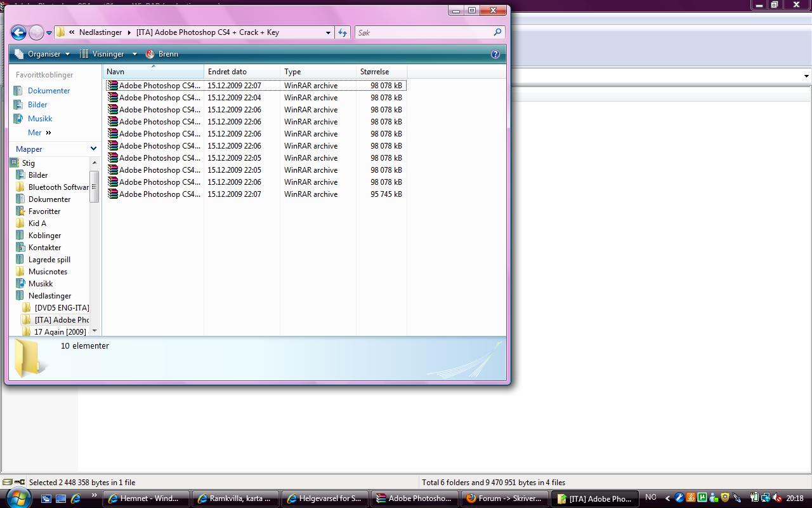Click the Brenn burn-to-disc button
The image size is (812, 508).
162,54
